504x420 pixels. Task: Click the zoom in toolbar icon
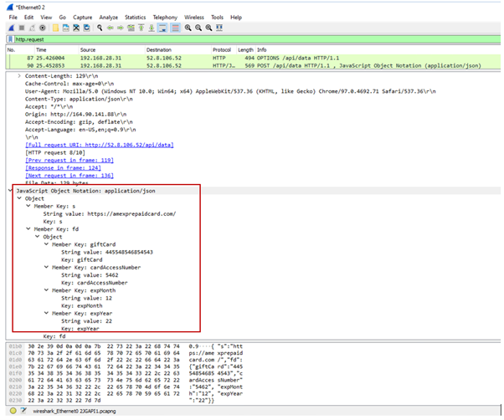click(x=187, y=28)
